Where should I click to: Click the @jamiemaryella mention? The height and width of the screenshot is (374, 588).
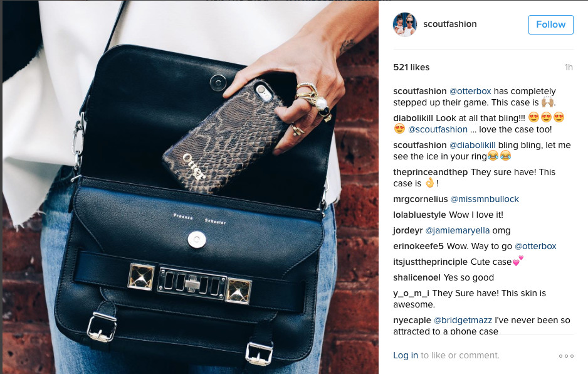coord(457,230)
